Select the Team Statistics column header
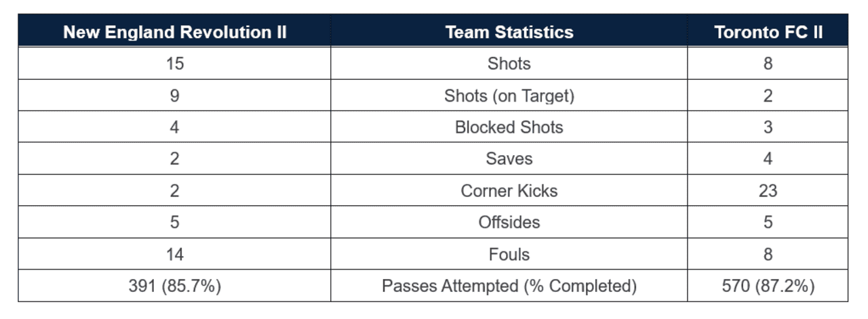Image resolution: width=868 pixels, height=319 pixels. coord(509,32)
